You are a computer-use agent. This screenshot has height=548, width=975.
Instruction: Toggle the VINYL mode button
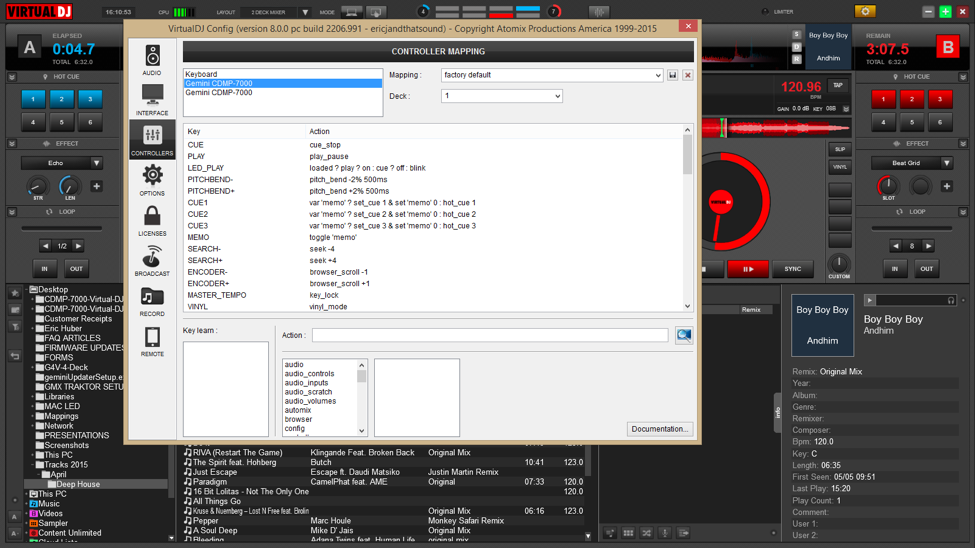[839, 167]
